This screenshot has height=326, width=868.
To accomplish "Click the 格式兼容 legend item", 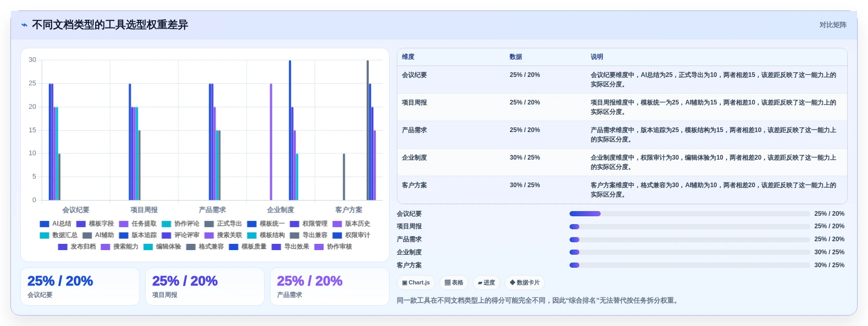I will pos(204,247).
